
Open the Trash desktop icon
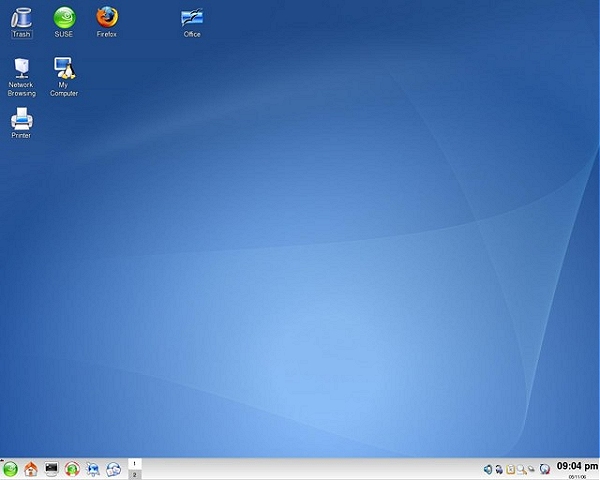pyautogui.click(x=21, y=18)
